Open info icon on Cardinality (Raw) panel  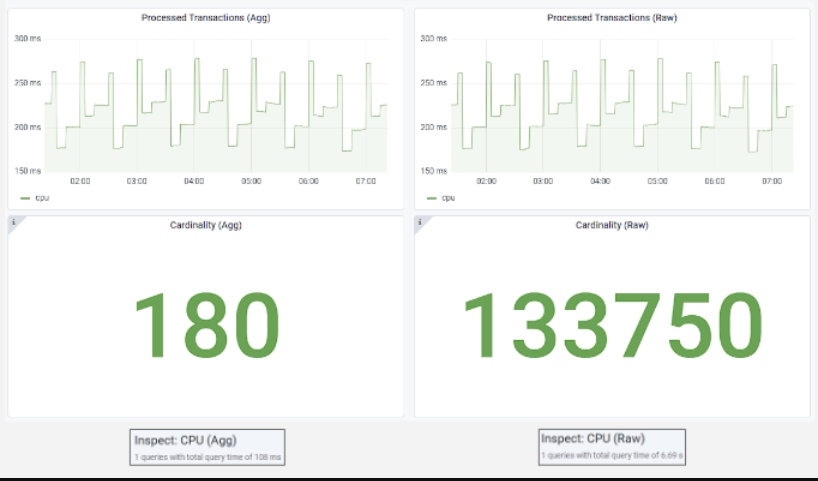click(419, 222)
